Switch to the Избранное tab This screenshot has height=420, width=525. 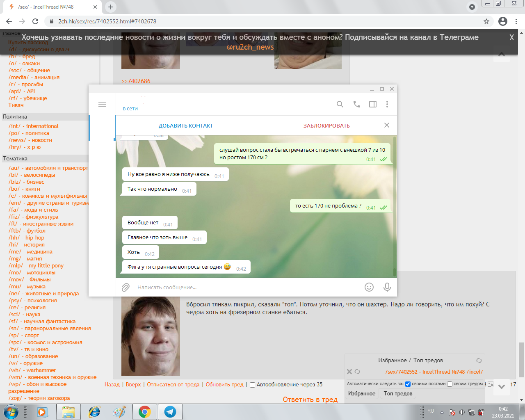[x=362, y=393]
